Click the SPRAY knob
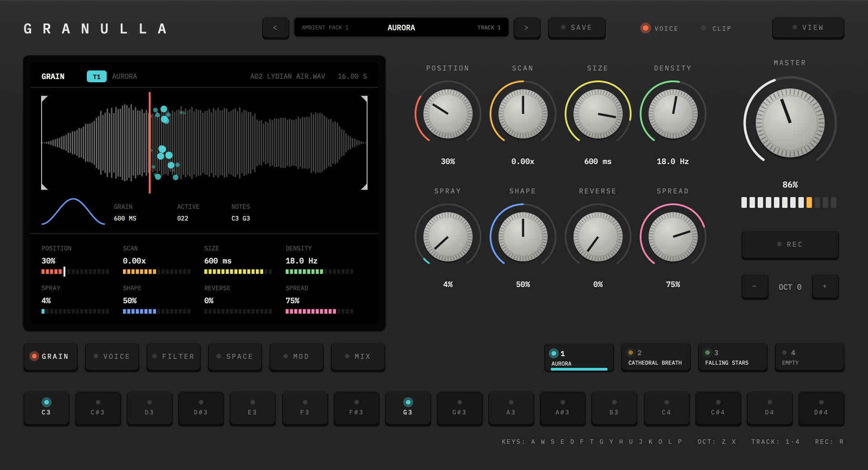This screenshot has height=470, width=868. (x=448, y=237)
